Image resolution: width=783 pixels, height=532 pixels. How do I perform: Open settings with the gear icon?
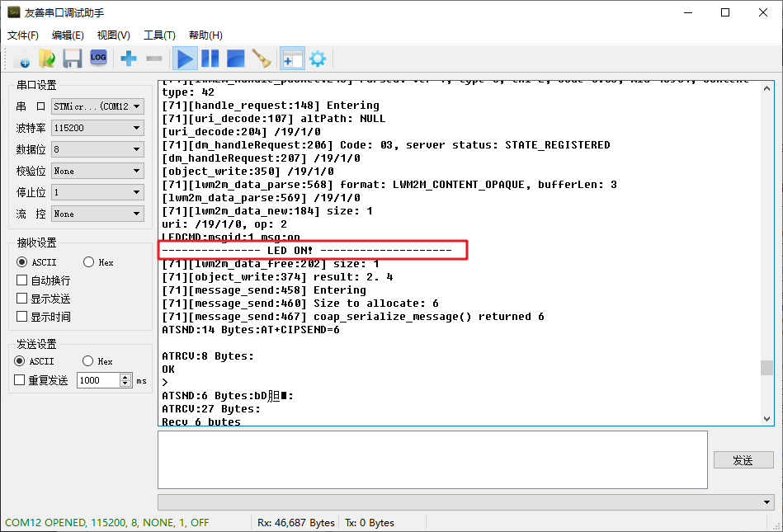coord(318,59)
